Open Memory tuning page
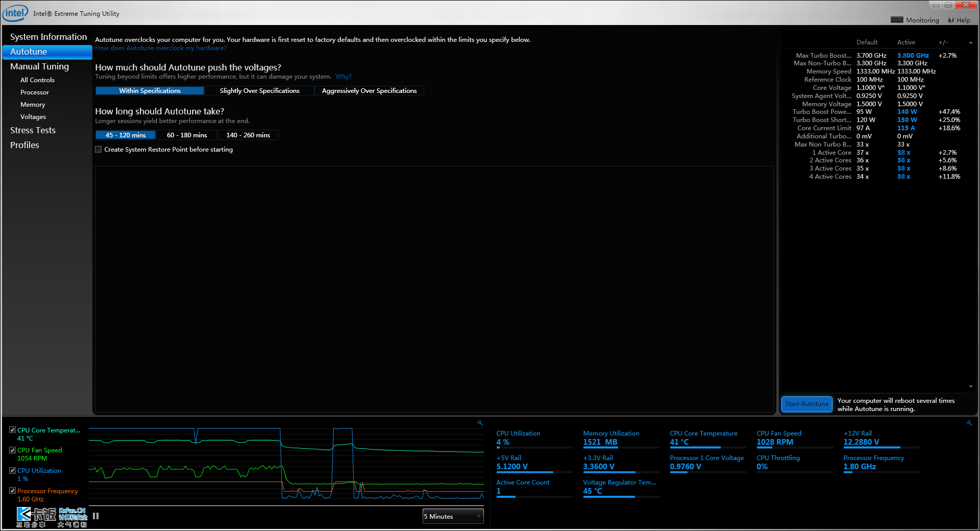Viewport: 980px width, 531px height. click(33, 105)
